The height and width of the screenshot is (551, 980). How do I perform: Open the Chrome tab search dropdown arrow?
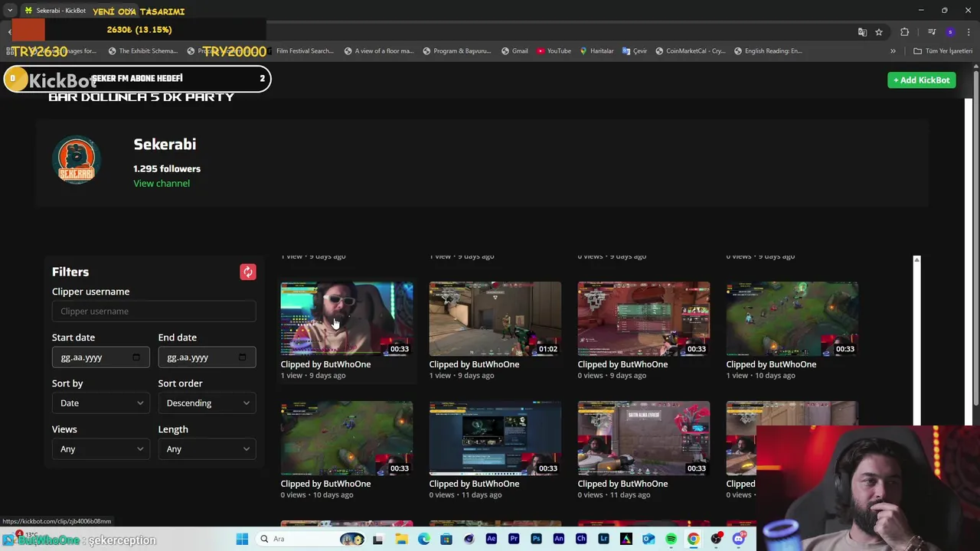(9, 11)
